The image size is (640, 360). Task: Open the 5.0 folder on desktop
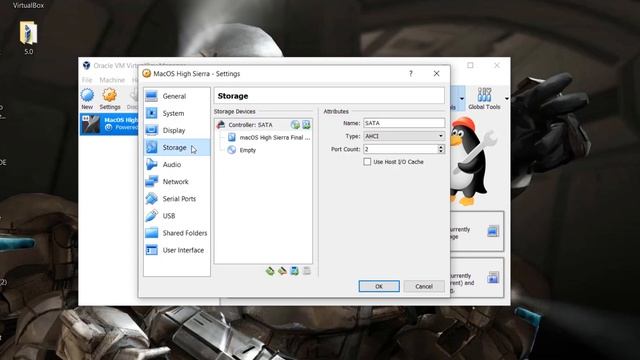(x=29, y=38)
